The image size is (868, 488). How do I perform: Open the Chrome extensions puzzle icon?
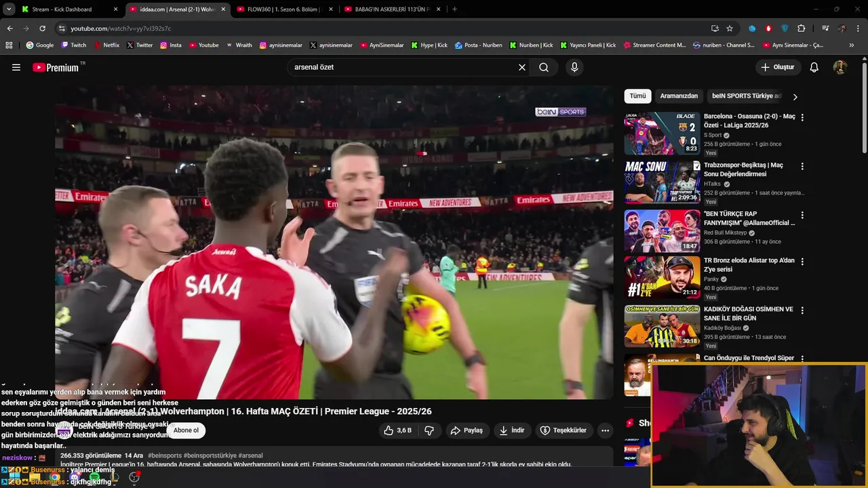(x=802, y=28)
